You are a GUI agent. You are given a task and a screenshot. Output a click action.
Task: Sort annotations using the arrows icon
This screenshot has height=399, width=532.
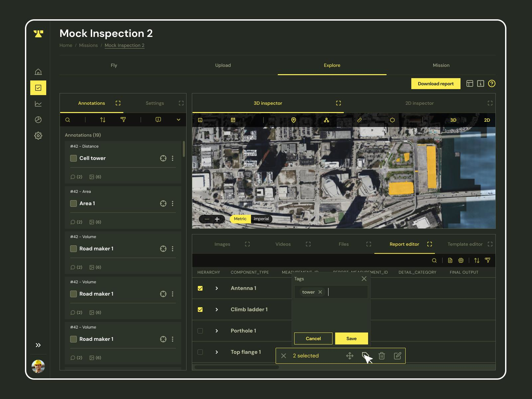point(103,120)
